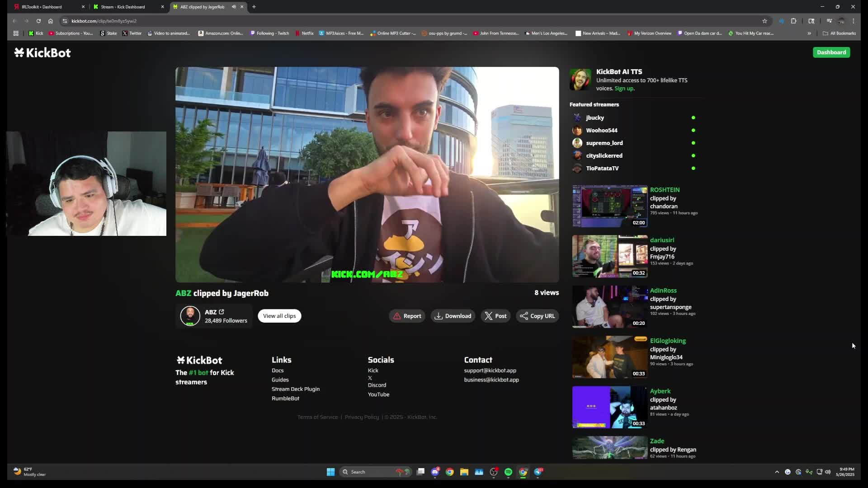868x488 pixels.
Task: Click business@kickbot.app email
Action: point(491,380)
